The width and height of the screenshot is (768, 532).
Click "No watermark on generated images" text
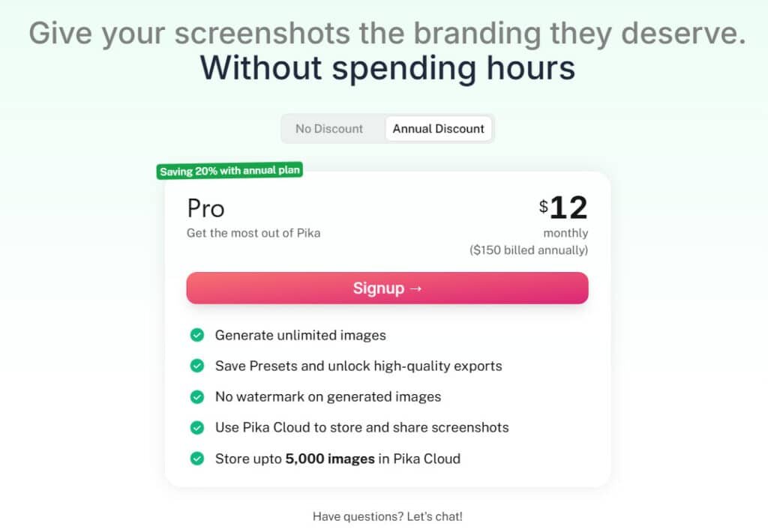coord(328,396)
